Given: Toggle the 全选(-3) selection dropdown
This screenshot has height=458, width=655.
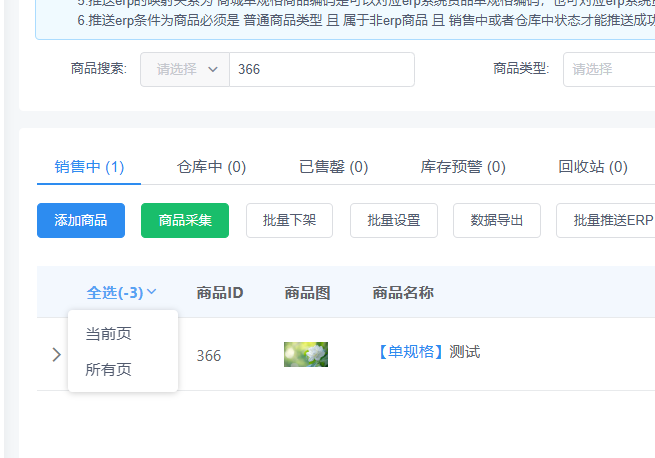Looking at the screenshot, I should click(x=121, y=292).
